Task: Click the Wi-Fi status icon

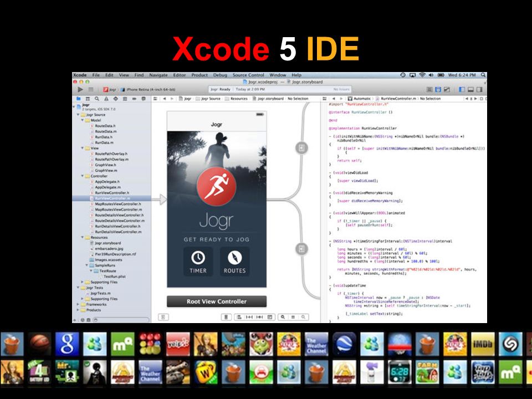Action: coord(422,75)
